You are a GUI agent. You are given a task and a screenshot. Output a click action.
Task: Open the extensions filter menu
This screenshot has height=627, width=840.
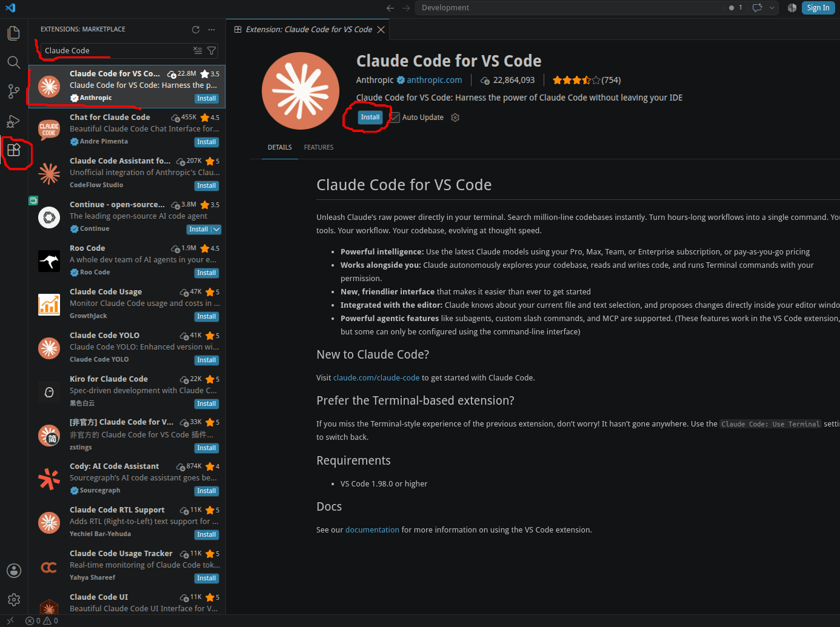coord(212,50)
